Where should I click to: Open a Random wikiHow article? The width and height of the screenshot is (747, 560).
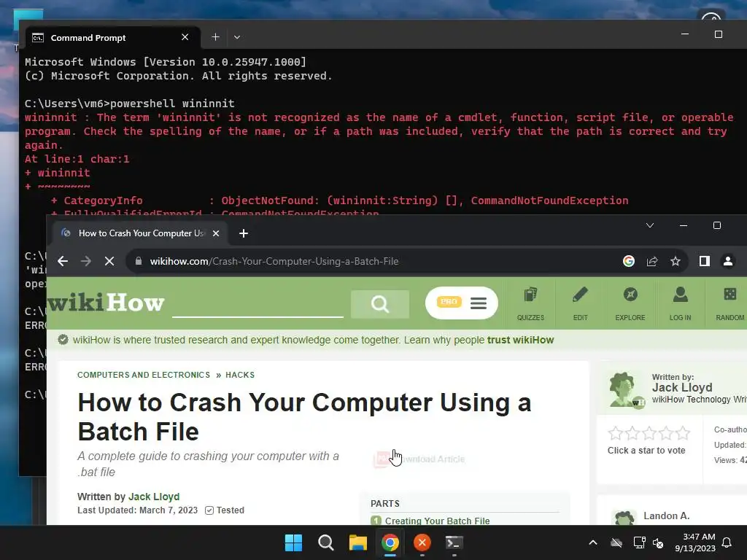pos(729,304)
